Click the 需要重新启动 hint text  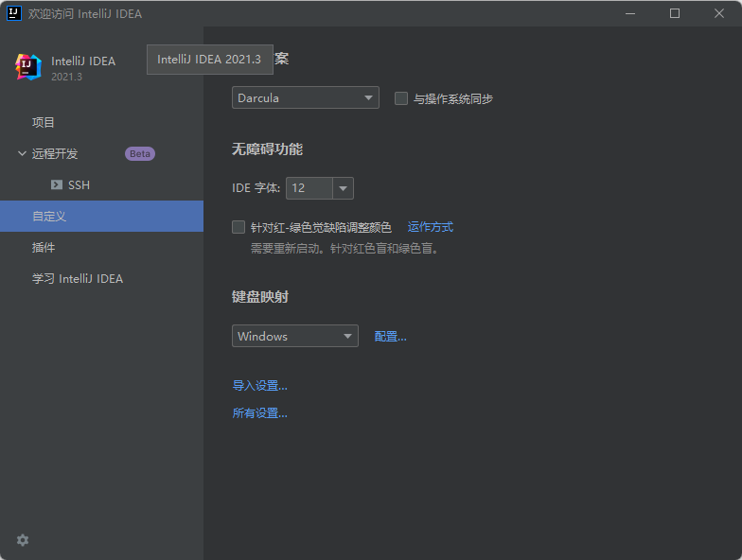[344, 248]
